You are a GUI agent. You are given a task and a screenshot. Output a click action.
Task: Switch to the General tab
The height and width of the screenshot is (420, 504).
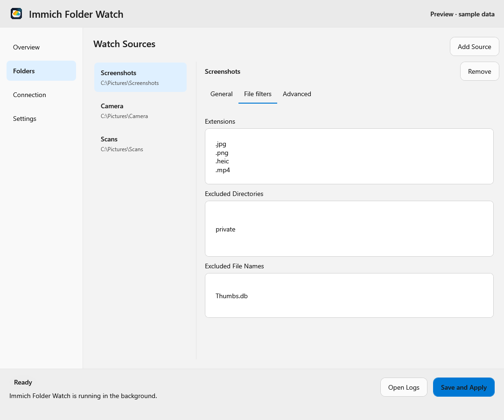point(222,94)
